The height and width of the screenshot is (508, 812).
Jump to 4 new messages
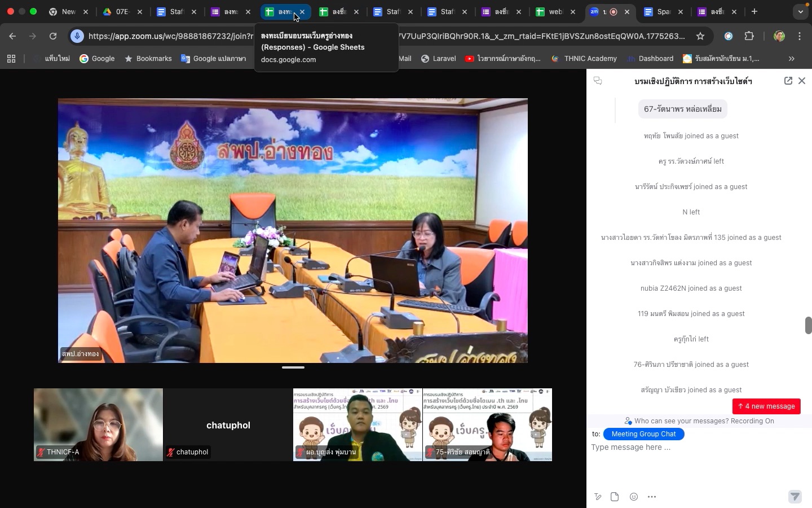pos(766,406)
